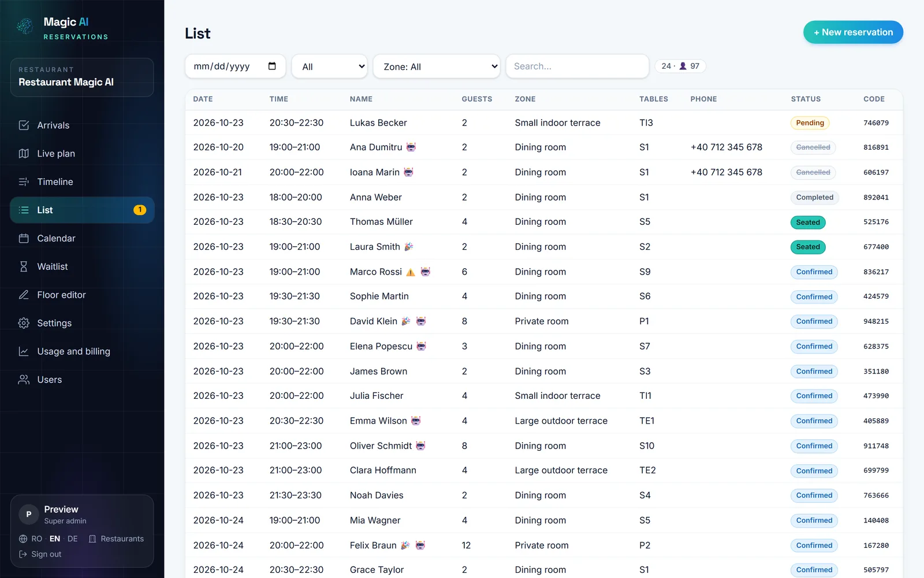
Task: Click the robot icon next to Marco Rossi
Action: click(426, 271)
